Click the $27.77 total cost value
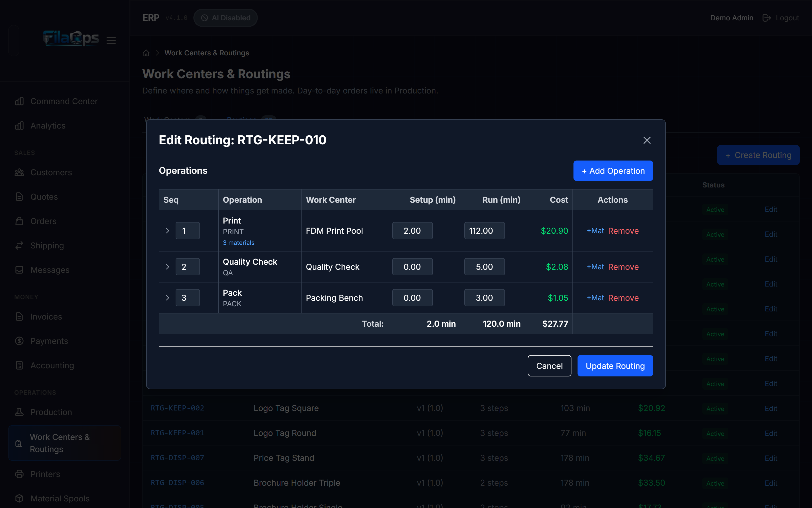The image size is (812, 508). pyautogui.click(x=555, y=324)
